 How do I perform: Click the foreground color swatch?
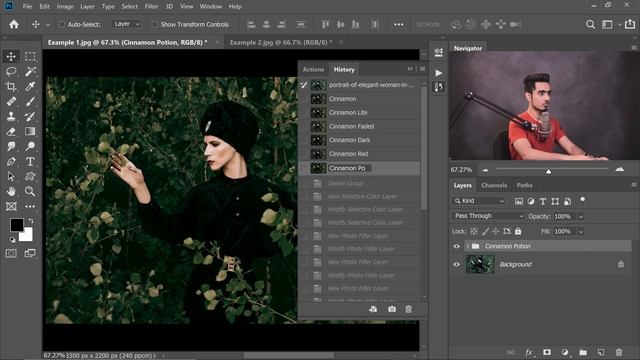coord(17,224)
